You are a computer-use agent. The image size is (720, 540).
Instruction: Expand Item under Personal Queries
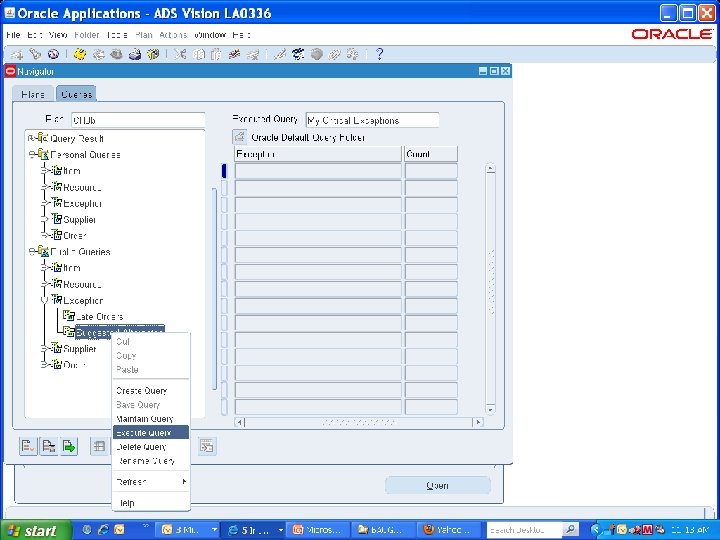[45, 171]
